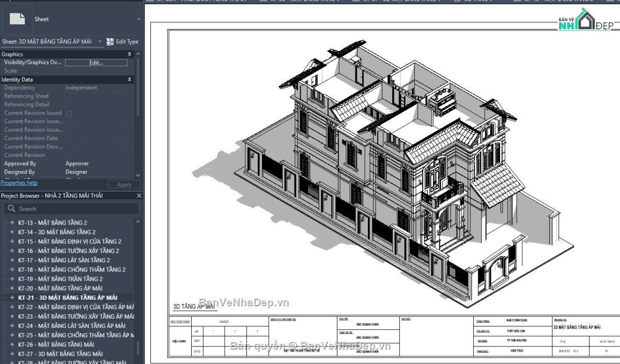
Task: Select 'KT-24 - MẶT BẰNG LÁT SÀN TẦNG ÁP MÁI'
Action: pos(72,326)
